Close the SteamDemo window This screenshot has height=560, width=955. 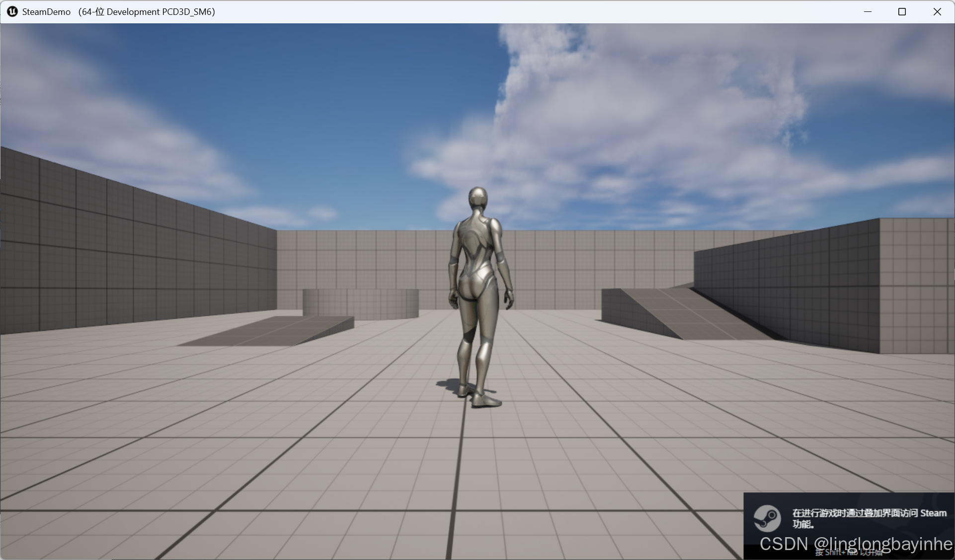pos(937,11)
